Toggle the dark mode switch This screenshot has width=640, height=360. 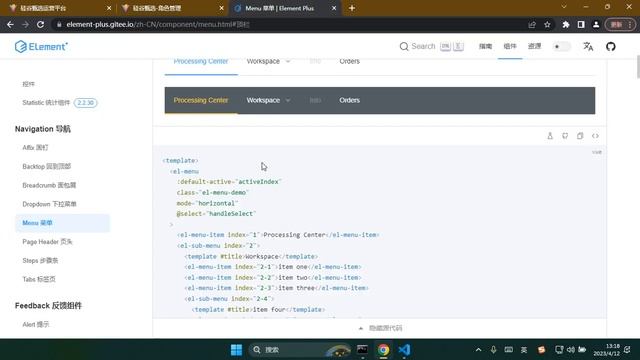561,47
